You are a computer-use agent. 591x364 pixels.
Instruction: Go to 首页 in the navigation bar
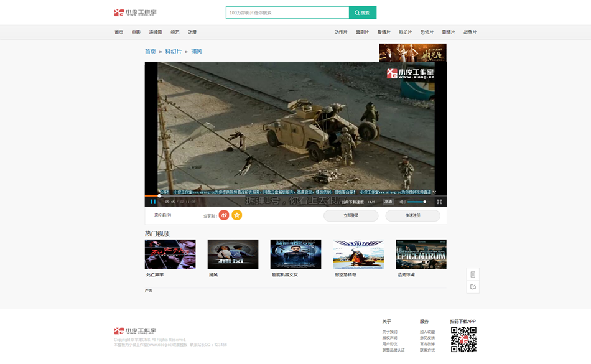tap(119, 32)
